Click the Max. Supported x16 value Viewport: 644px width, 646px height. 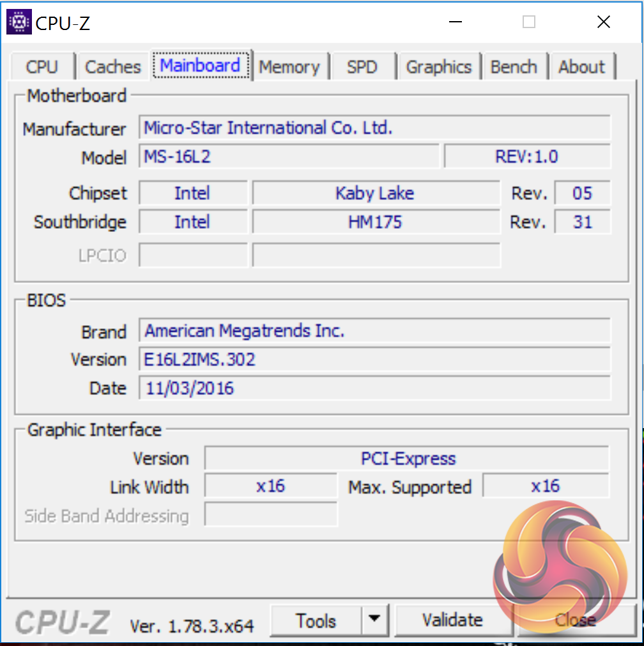(546, 486)
